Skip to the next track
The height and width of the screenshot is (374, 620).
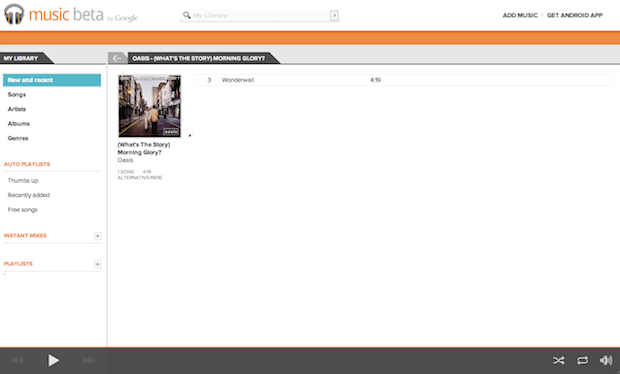(x=89, y=360)
